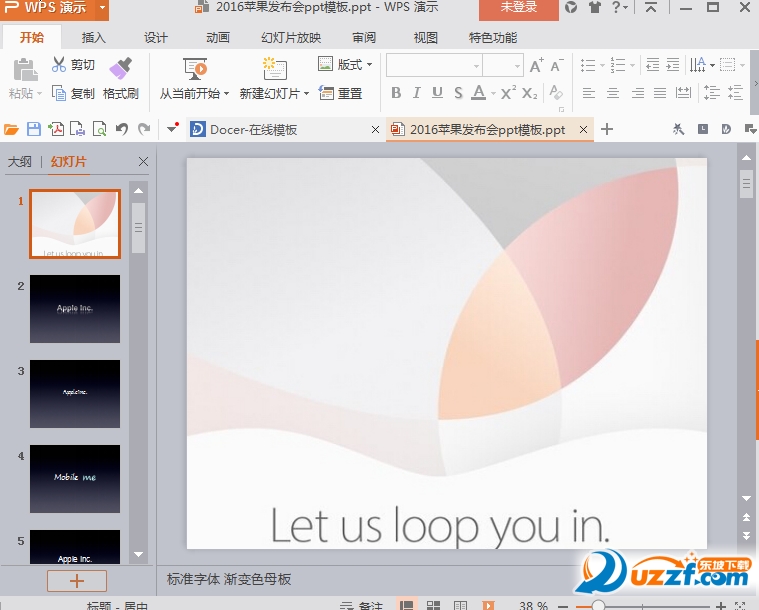Select slide 4 thumbnail Mobile me
Image resolution: width=759 pixels, height=610 pixels.
coord(75,479)
